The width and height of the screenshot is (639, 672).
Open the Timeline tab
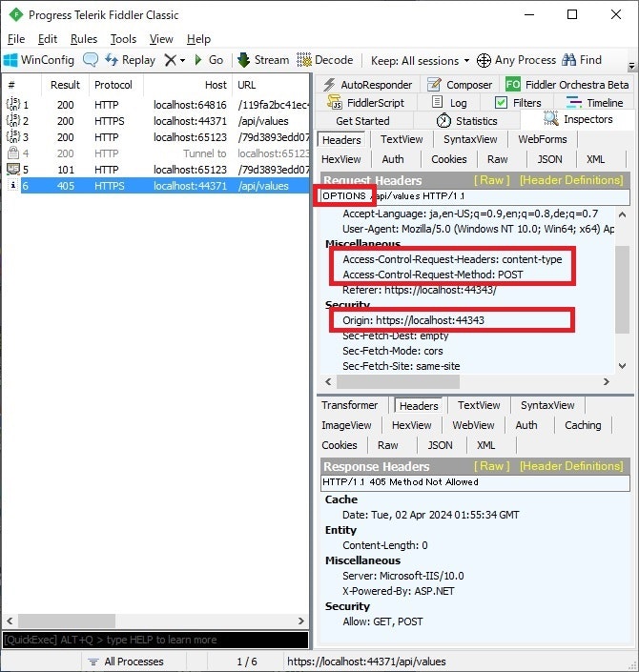click(594, 103)
